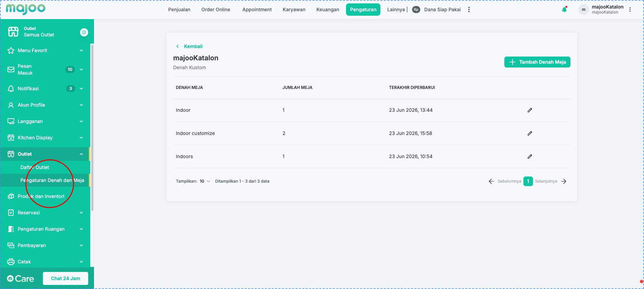Open the Keuangan menu
Image resolution: width=644 pixels, height=289 pixels.
[328, 10]
